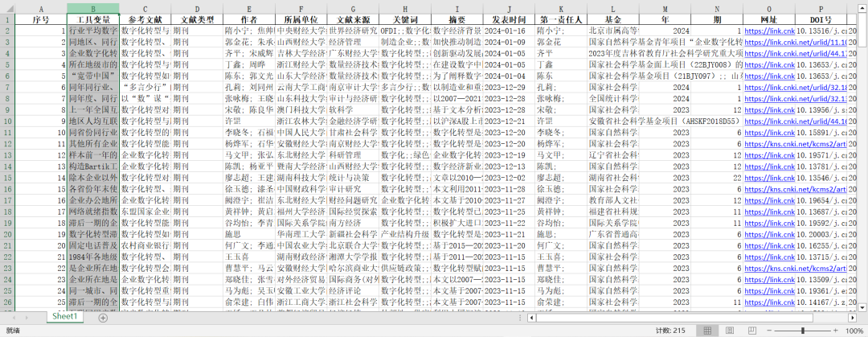Click the 科研管理 cell in row 13
The width and height of the screenshot is (868, 337).
point(353,156)
